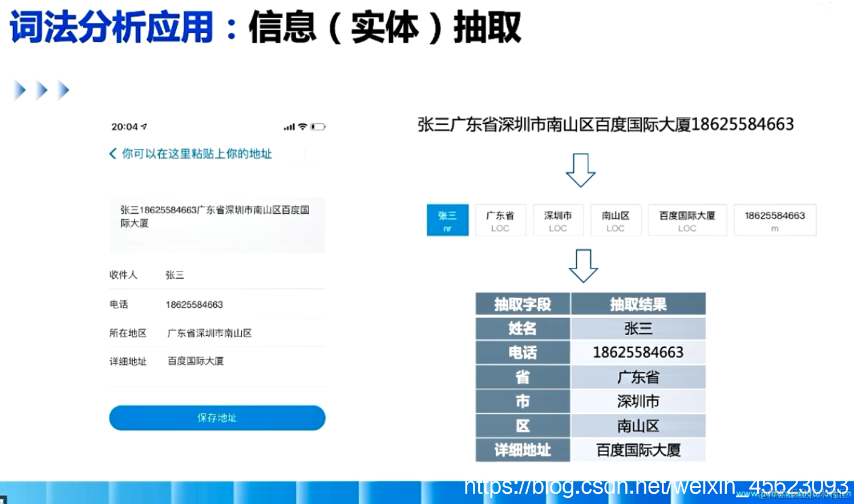Toggle the 18625584663 m entity tag
Viewport: 854px width, 504px height.
[x=775, y=220]
